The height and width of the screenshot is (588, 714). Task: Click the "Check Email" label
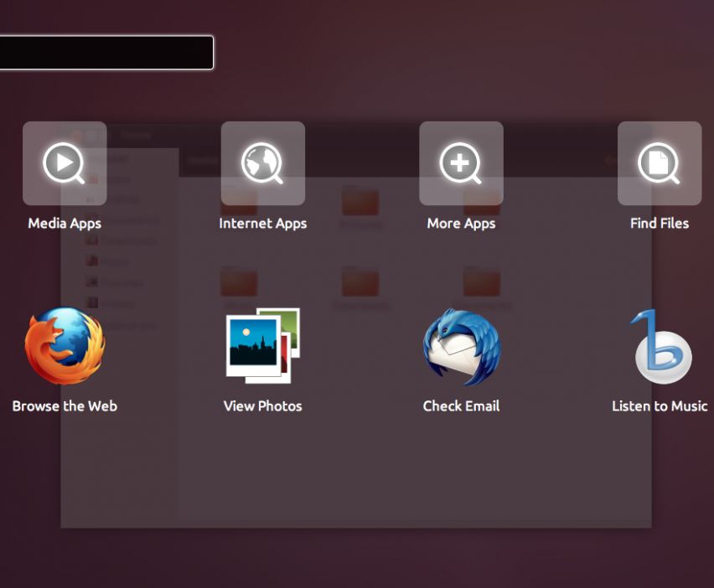coord(461,406)
